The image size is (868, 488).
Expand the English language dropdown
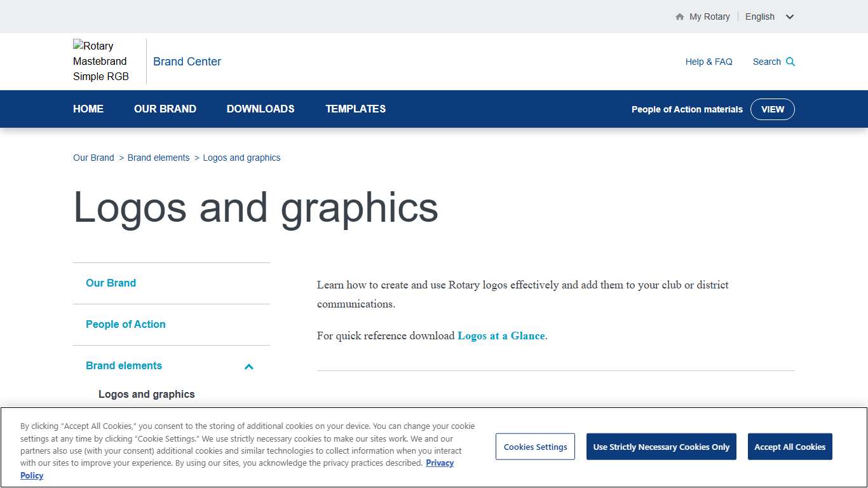click(x=770, y=17)
